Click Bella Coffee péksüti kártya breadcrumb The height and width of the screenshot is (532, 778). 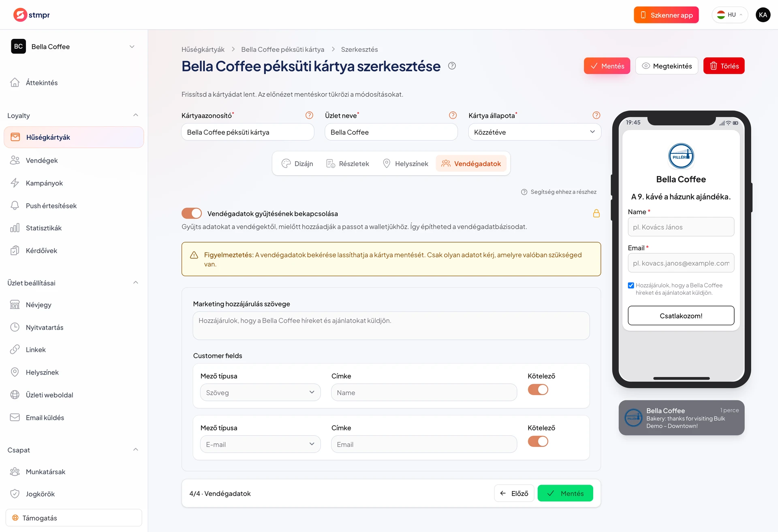[283, 49]
